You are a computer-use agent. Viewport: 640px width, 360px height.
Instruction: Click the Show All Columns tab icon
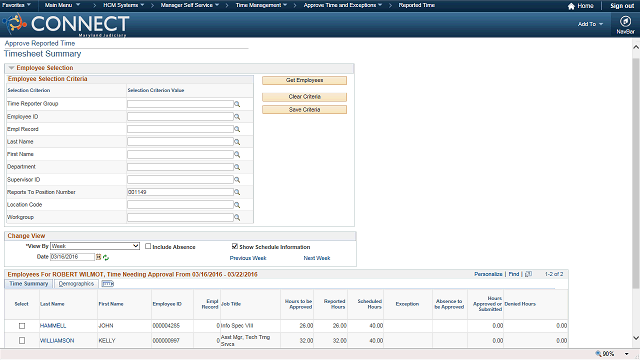[x=108, y=284]
